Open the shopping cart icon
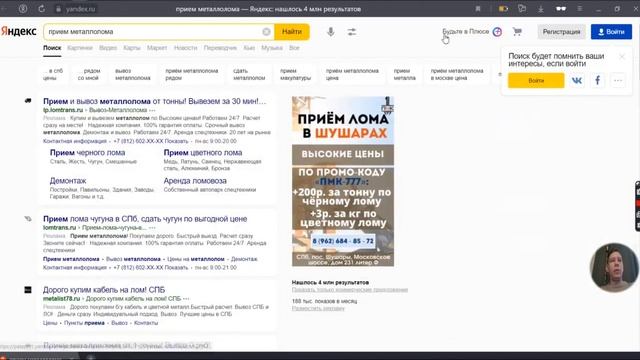Viewport: 640px width, 360px height. point(517,31)
